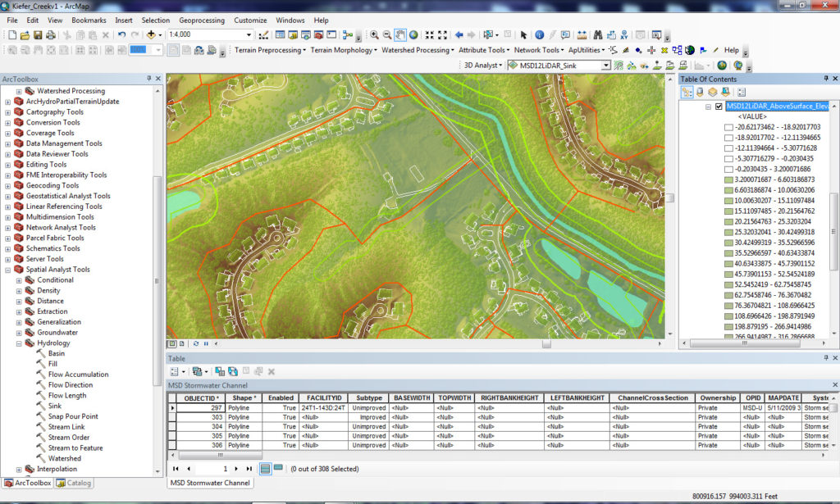Toggle MSD12LiDAR_AboveSurface layer visibility checkbox
Viewport: 840px width, 504px height.
719,107
